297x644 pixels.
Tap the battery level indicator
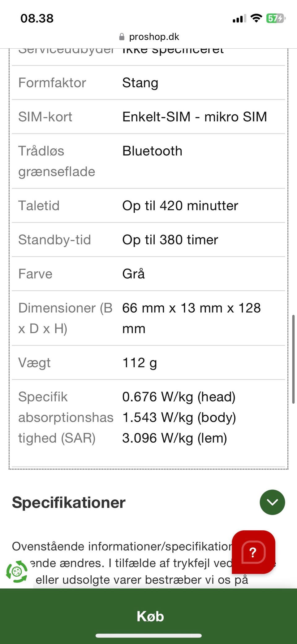[x=275, y=18]
